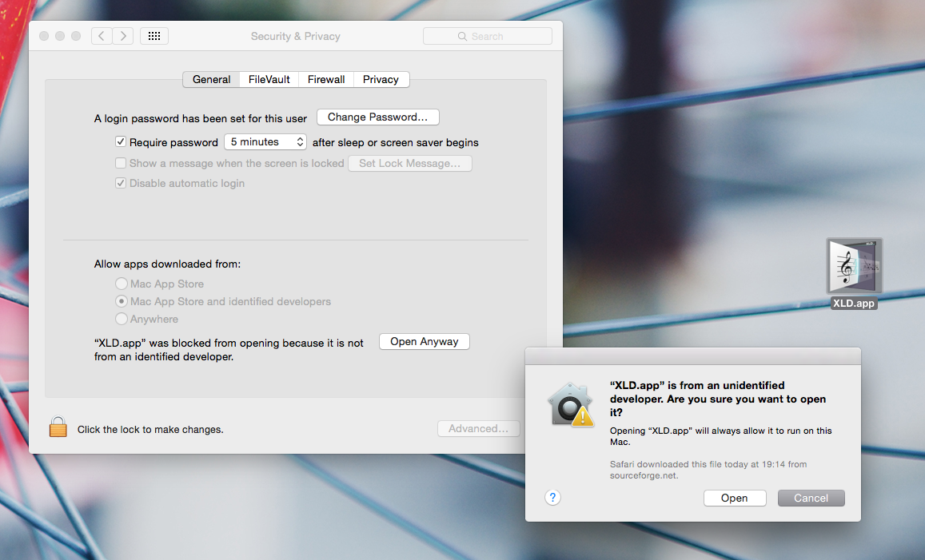
Task: Click the Change Password… button
Action: [x=377, y=117]
